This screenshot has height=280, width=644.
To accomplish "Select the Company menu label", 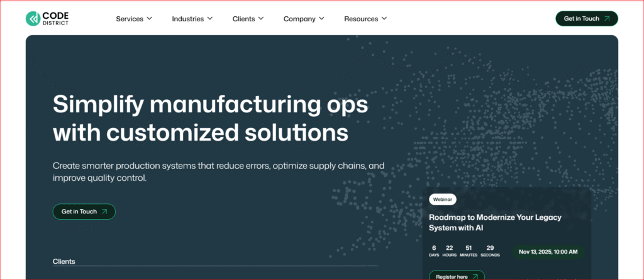I will click(x=299, y=19).
